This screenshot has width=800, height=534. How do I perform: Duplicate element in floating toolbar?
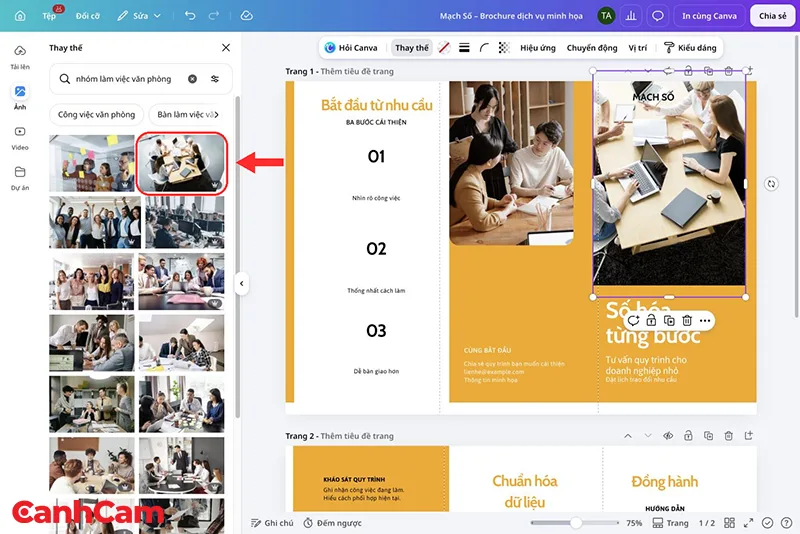669,320
